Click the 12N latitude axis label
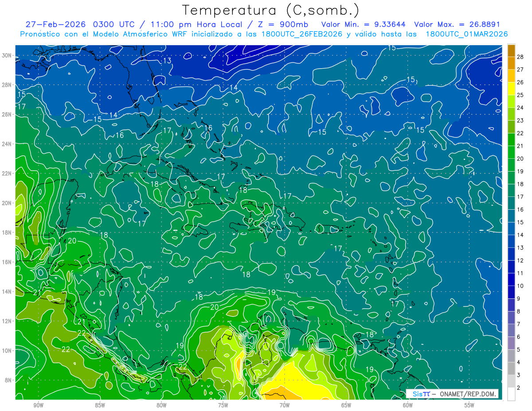This screenshot has height=411, width=532. 7,321
